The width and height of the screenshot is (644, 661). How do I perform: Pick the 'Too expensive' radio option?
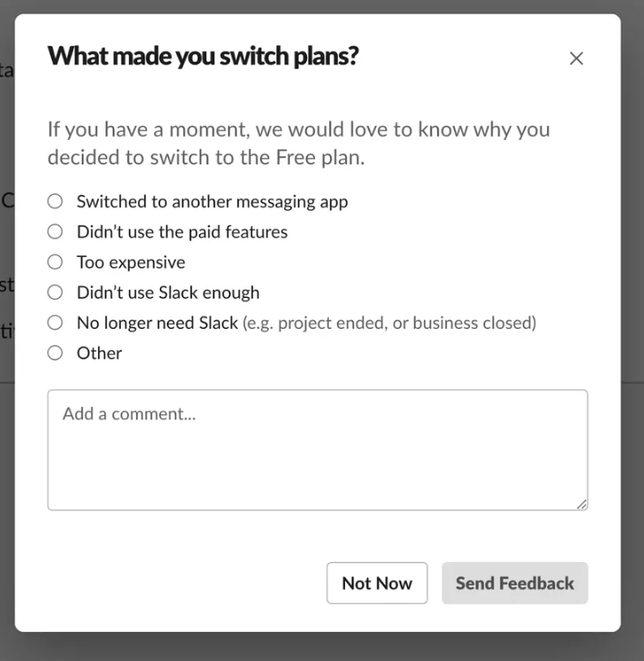point(55,262)
